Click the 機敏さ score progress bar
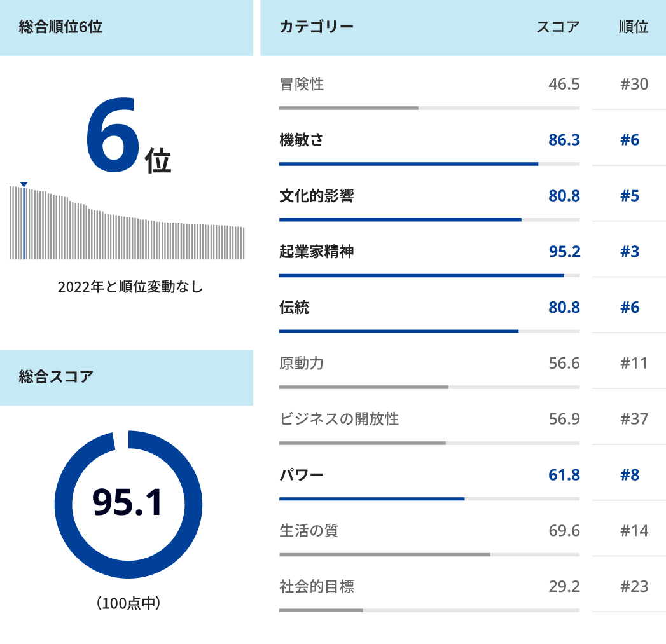Screen dimensions: 666x644 tap(429, 163)
